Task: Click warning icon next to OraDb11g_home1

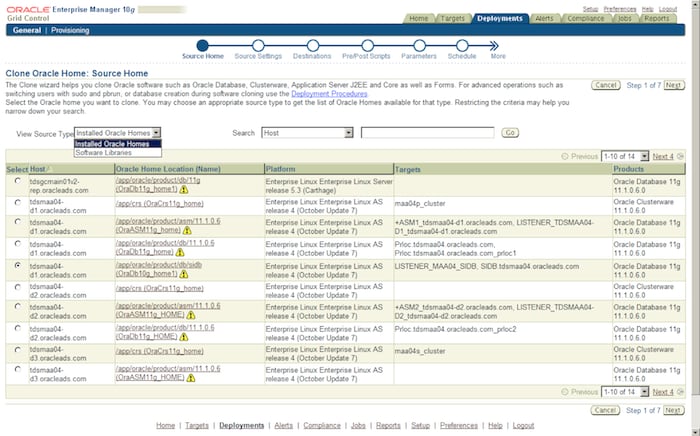Action: [x=183, y=190]
